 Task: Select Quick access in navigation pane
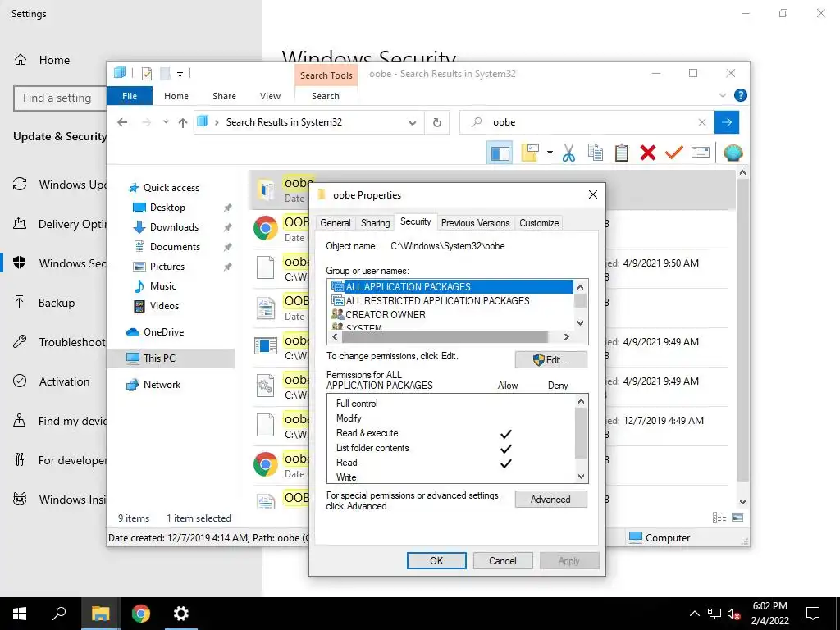click(171, 188)
